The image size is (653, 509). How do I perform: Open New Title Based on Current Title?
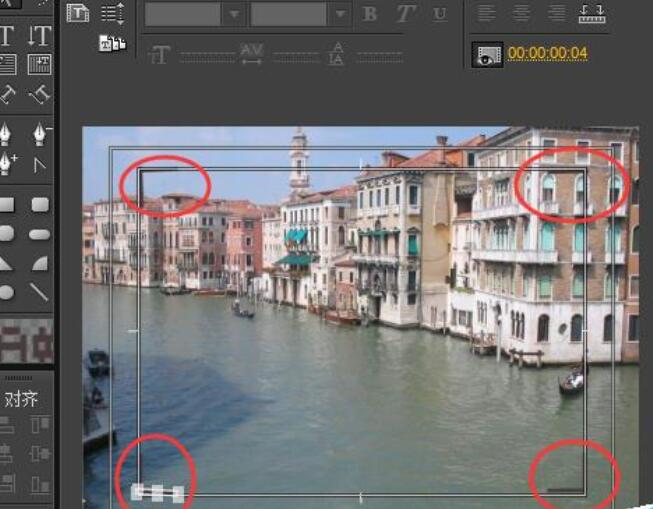[x=78, y=13]
